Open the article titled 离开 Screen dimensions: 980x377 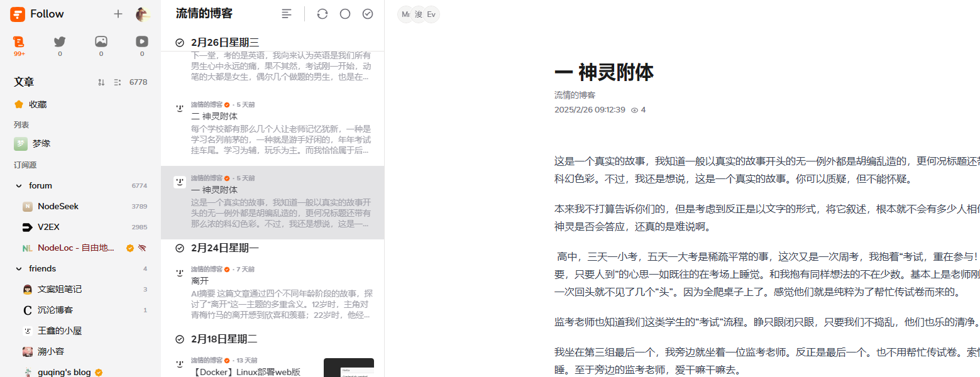(201, 281)
